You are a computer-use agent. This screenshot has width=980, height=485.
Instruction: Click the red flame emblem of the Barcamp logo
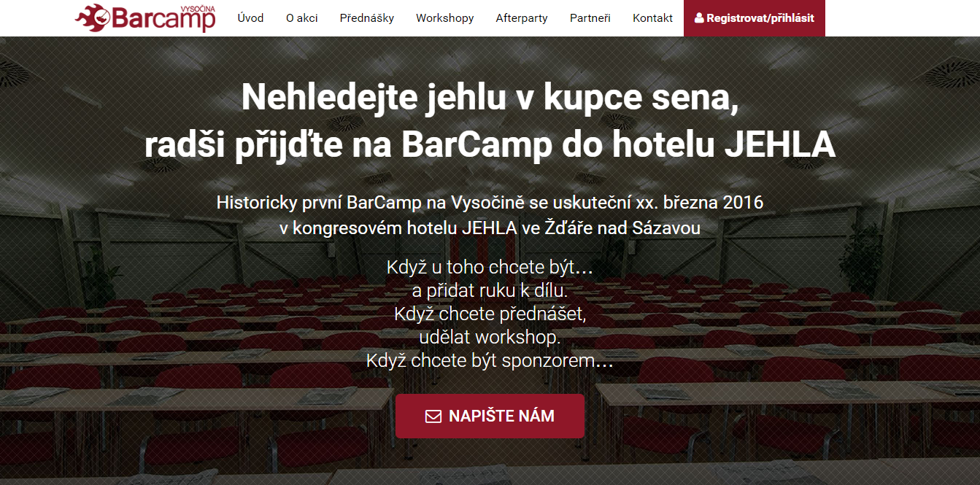pyautogui.click(x=93, y=17)
